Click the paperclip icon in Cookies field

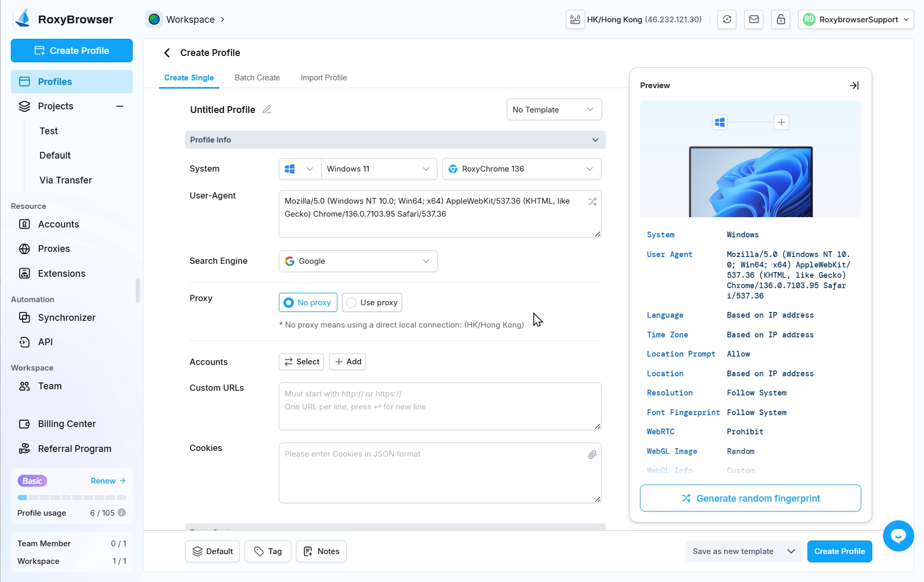point(592,455)
